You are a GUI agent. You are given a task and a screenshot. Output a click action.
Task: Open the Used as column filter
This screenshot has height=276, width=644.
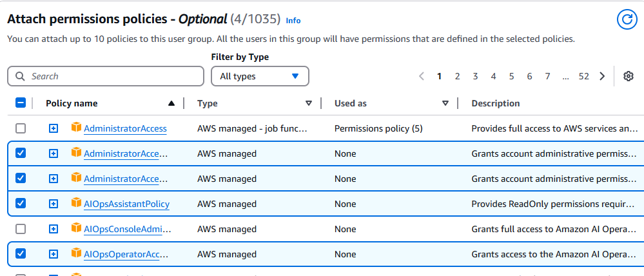tap(445, 103)
